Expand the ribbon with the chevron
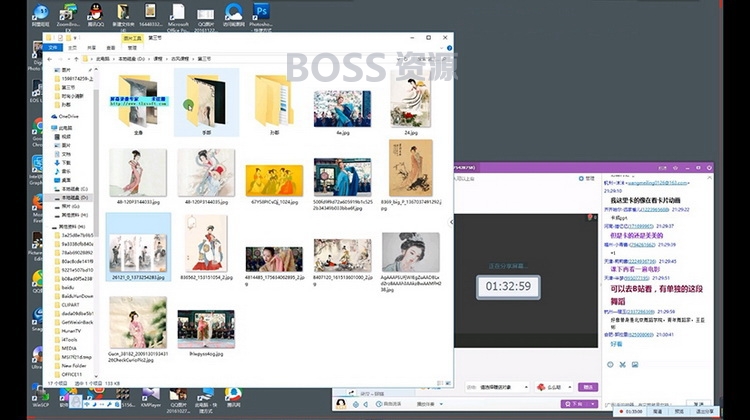 coord(441,48)
